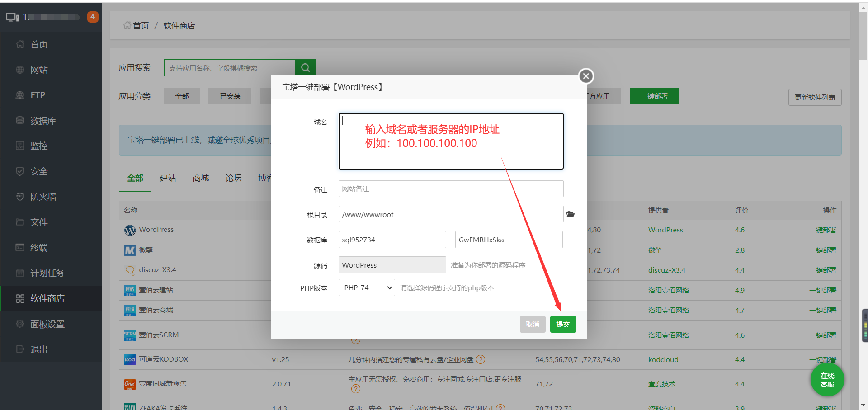Click the green 提交 button
Screen dimensions: 868x410
pyautogui.click(x=563, y=324)
